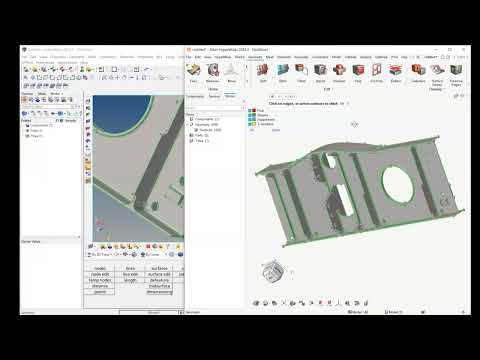Toggle the Suppressed edges legend checkbox
The width and height of the screenshot is (480, 360).
pyautogui.click(x=250, y=119)
